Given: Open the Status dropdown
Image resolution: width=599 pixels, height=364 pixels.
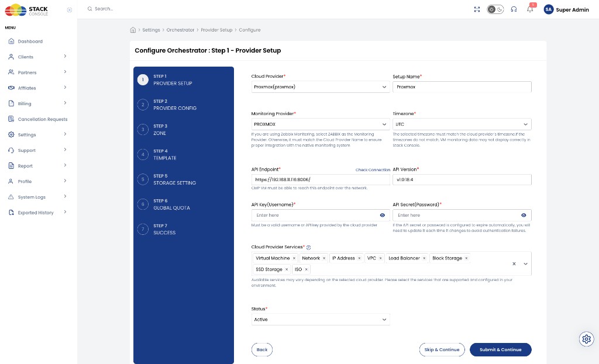Looking at the screenshot, I should click(x=321, y=320).
